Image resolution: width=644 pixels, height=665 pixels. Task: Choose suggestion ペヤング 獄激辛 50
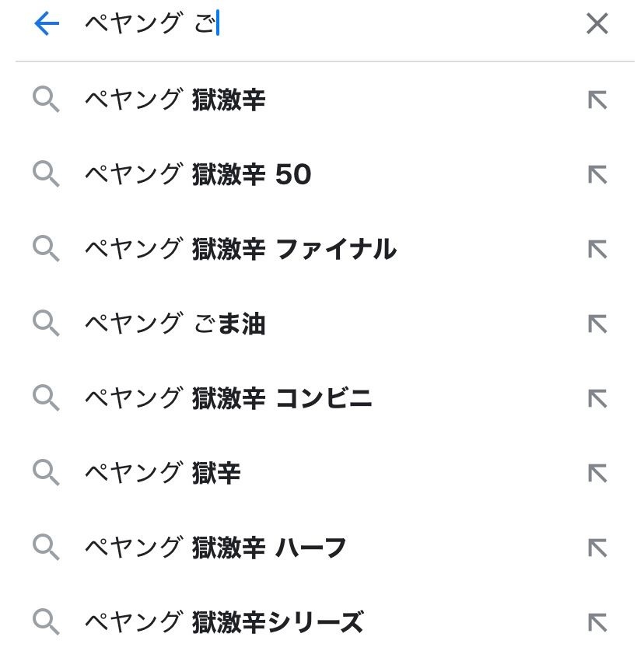tap(198, 175)
